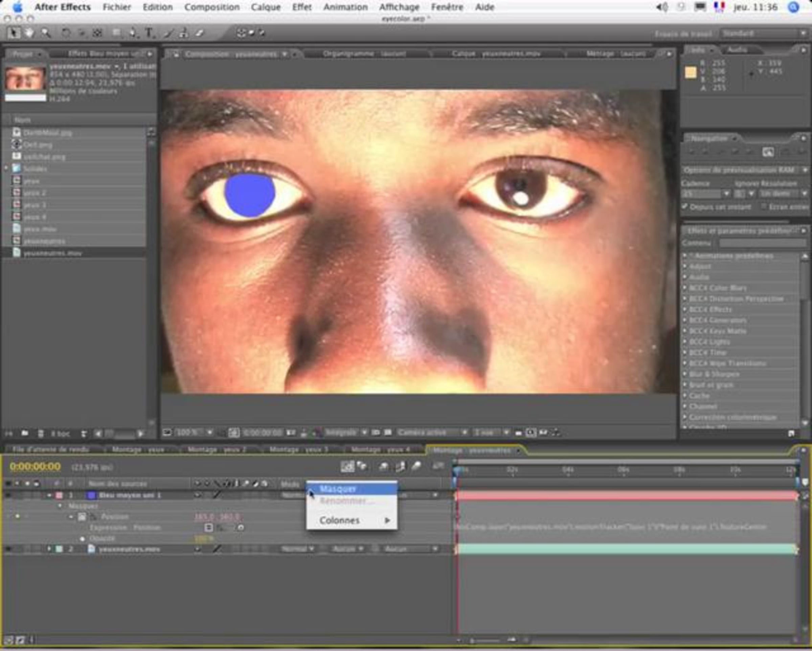Toggle visibility of Bleu moyen uni 1 layer
This screenshot has width=812, height=651.
tap(8, 495)
